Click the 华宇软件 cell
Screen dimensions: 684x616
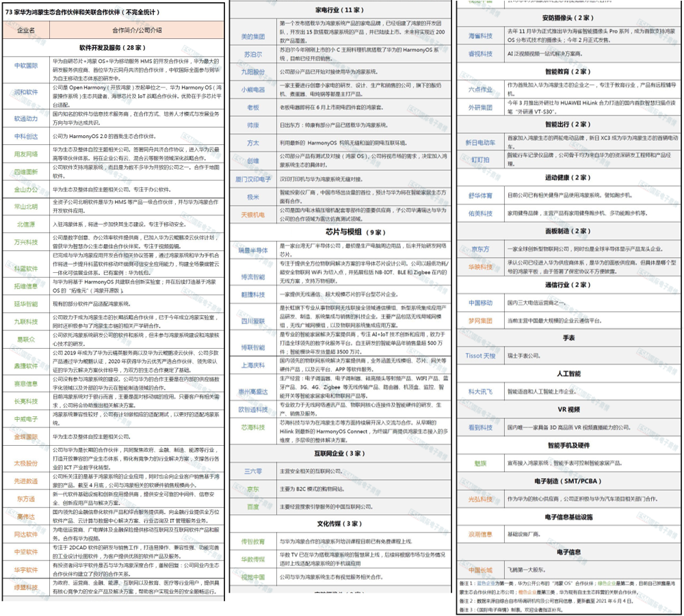26,570
